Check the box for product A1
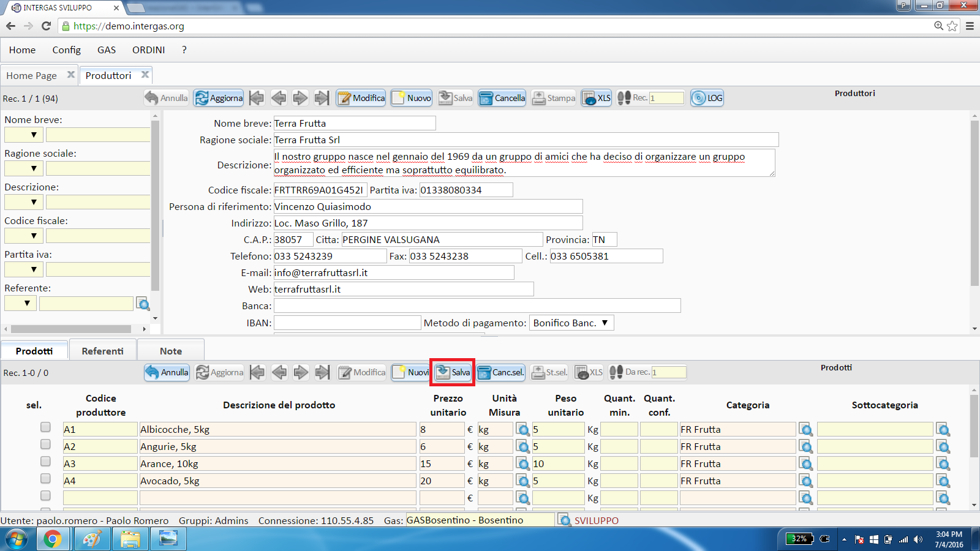 point(45,427)
